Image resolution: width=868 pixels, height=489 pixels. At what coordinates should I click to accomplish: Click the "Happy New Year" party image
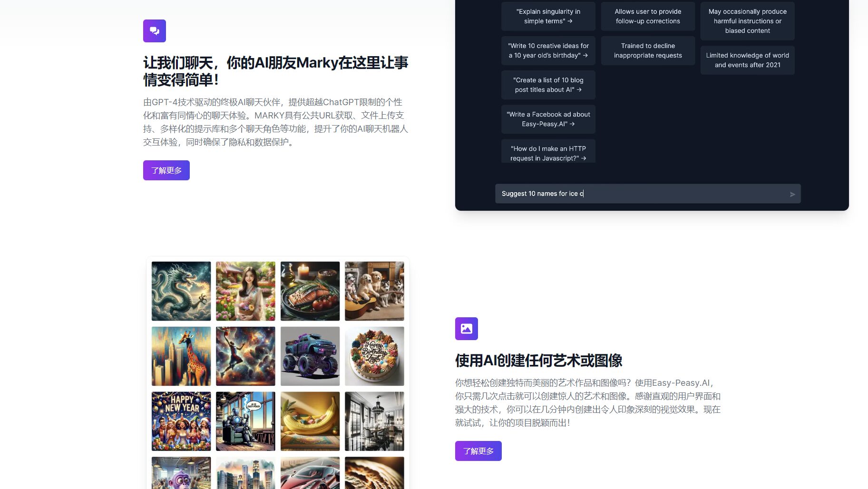pos(181,421)
